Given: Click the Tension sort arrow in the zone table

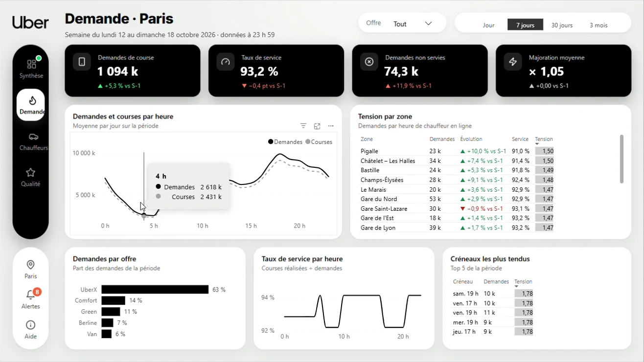Looking at the screenshot, I should (x=537, y=144).
